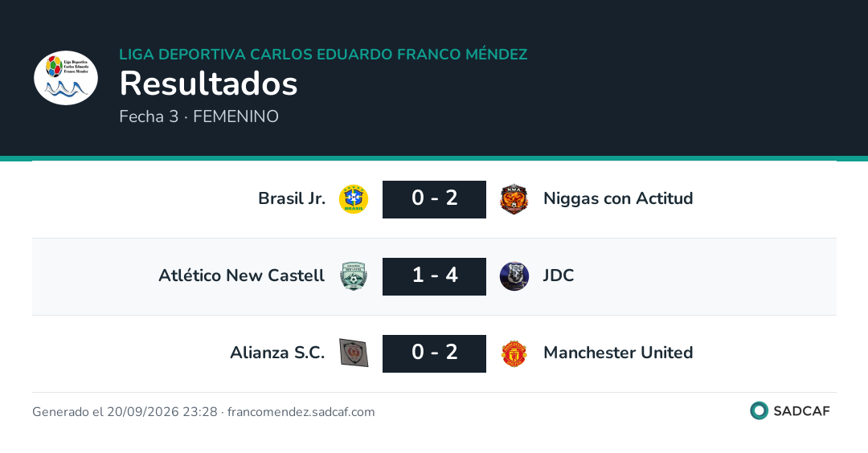This screenshot has height=453, width=868.
Task: Click the Manchester United red crest
Action: (514, 353)
